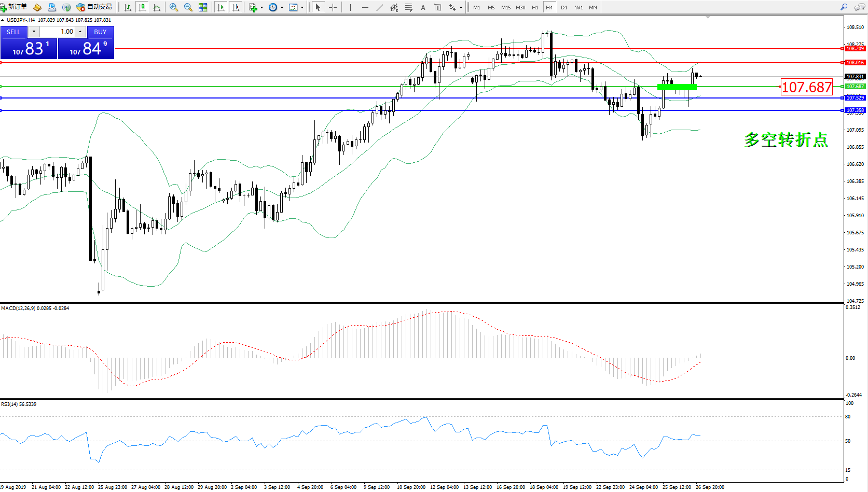Click the zoom in magnifier icon

tap(173, 7)
